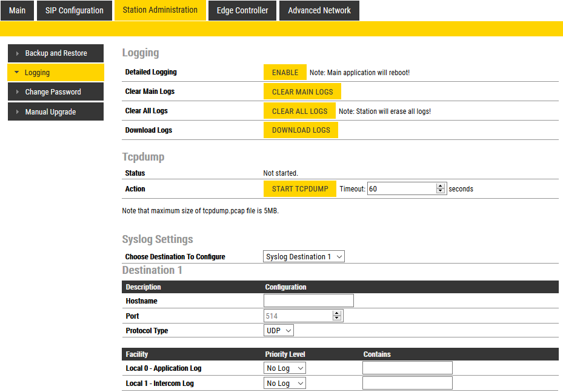The height and width of the screenshot is (392, 563).
Task: Click the Clear All Logs button
Action: [299, 111]
